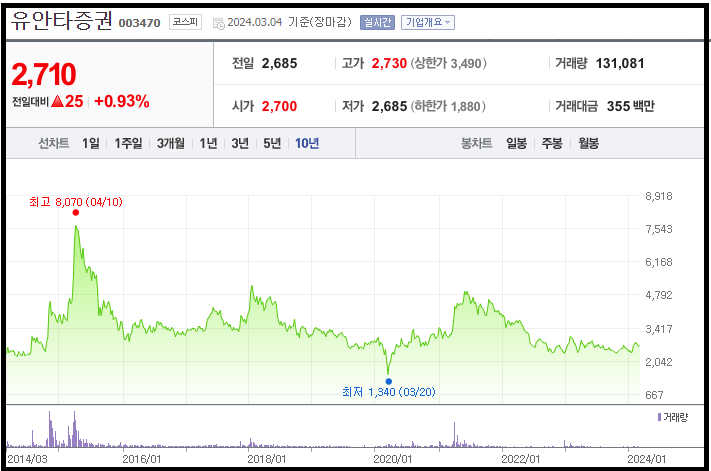Click the 8,918 y-axis label
711x471 pixels.
(x=659, y=196)
